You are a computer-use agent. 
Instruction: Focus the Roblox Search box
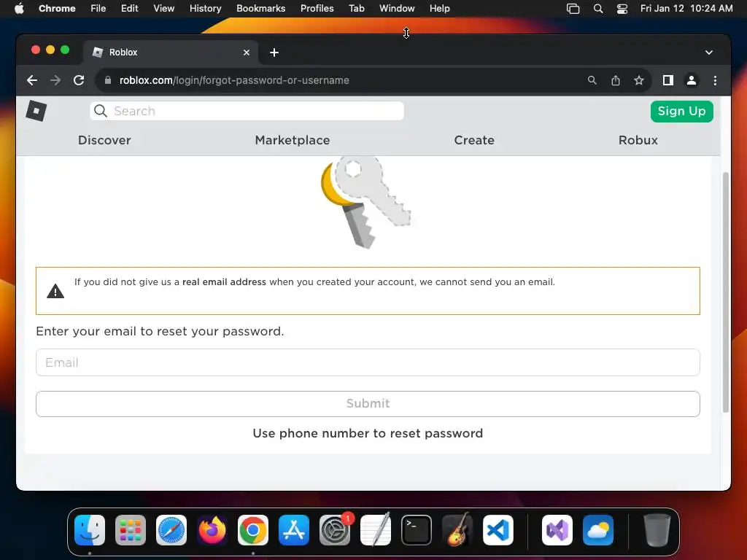(x=247, y=111)
